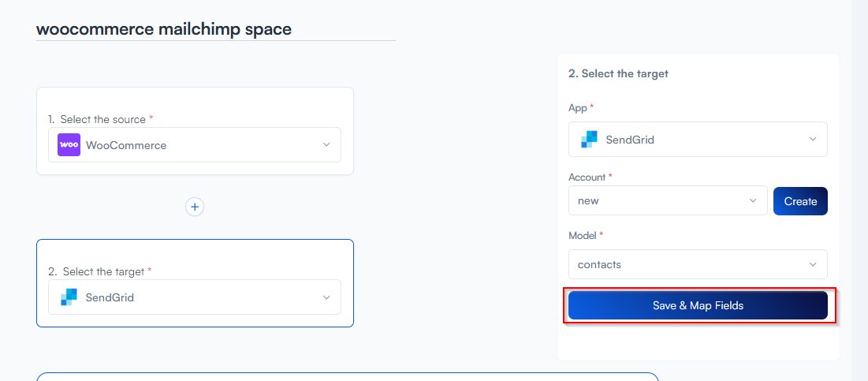Click the empty area below Save & Map Fields
868x381 pixels.
(698, 341)
